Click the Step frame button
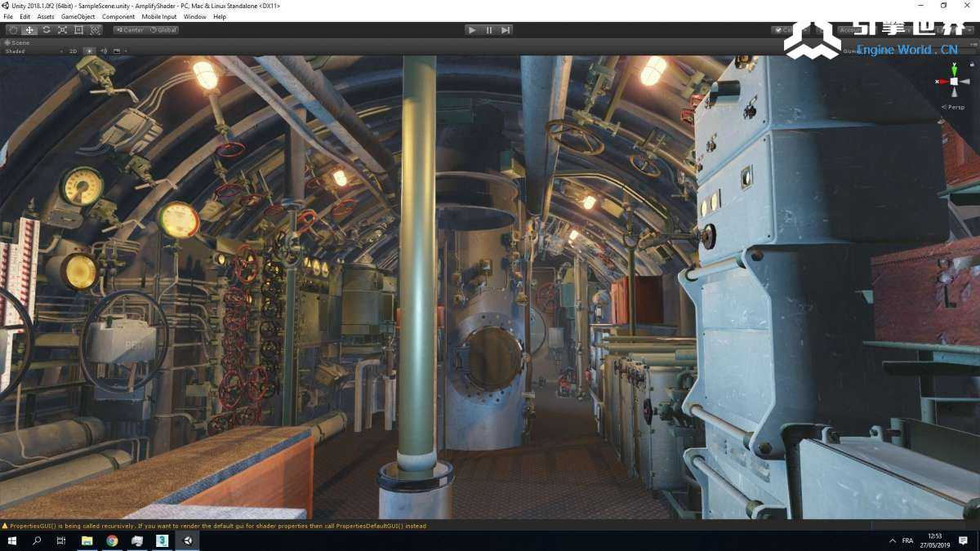This screenshot has height=551, width=980. point(506,30)
